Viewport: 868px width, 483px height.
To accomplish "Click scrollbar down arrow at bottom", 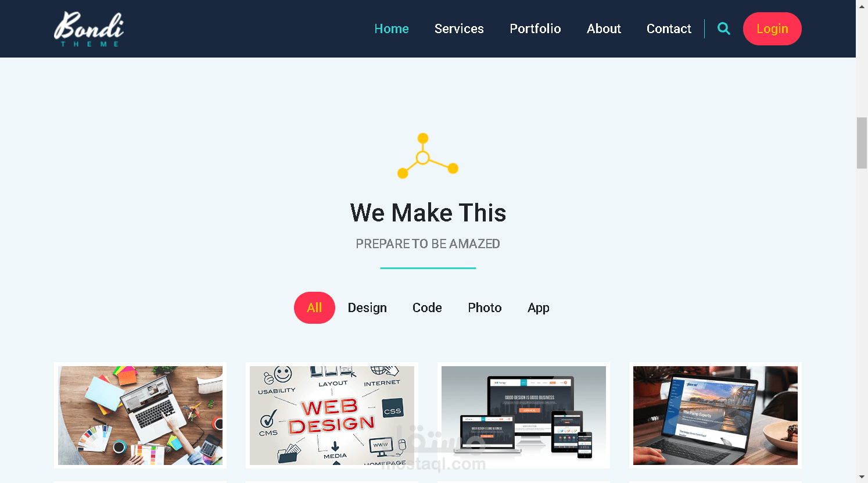I will click(x=862, y=478).
